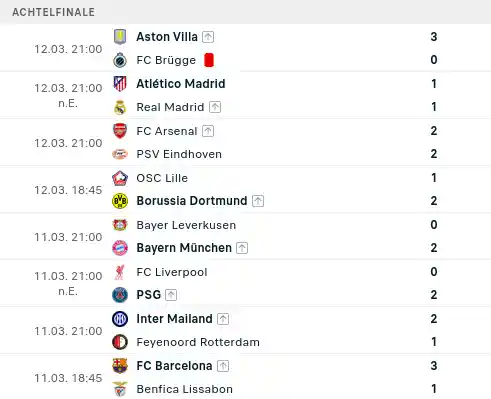Click the red card indicator by FC Brügge
Image resolution: width=491 pixels, height=399 pixels.
(x=209, y=60)
